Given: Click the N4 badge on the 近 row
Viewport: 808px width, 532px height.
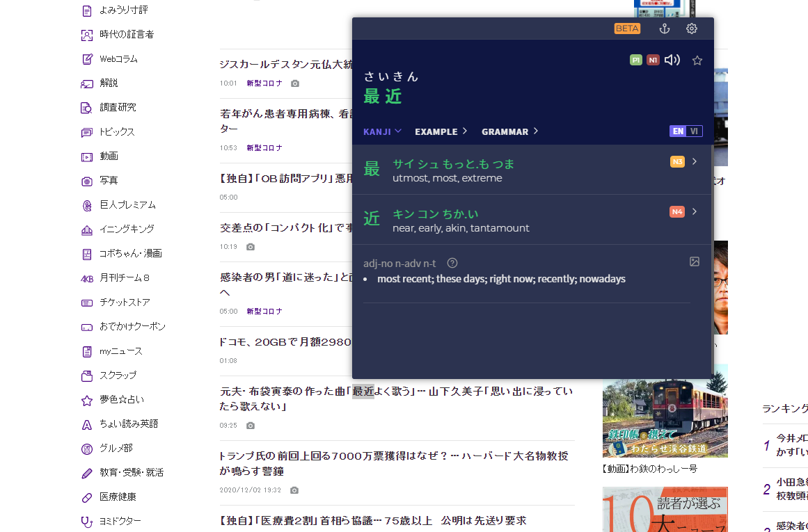Looking at the screenshot, I should pyautogui.click(x=677, y=211).
